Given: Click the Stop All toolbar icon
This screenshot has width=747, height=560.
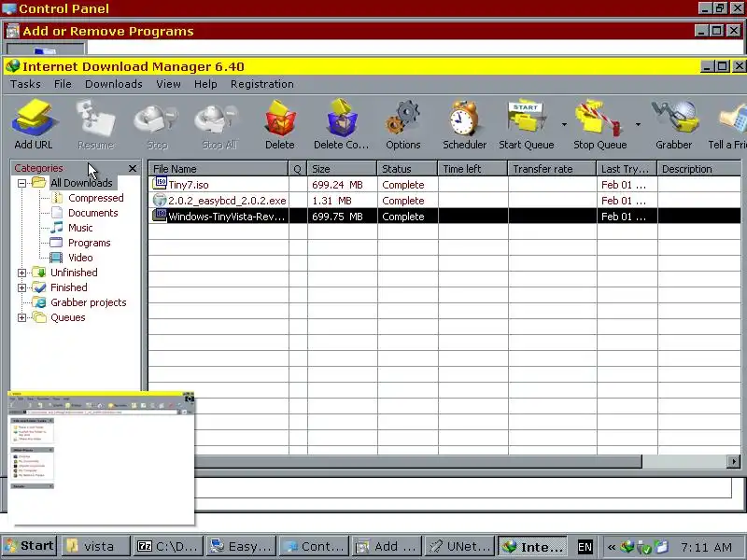Looking at the screenshot, I should click(x=218, y=124).
